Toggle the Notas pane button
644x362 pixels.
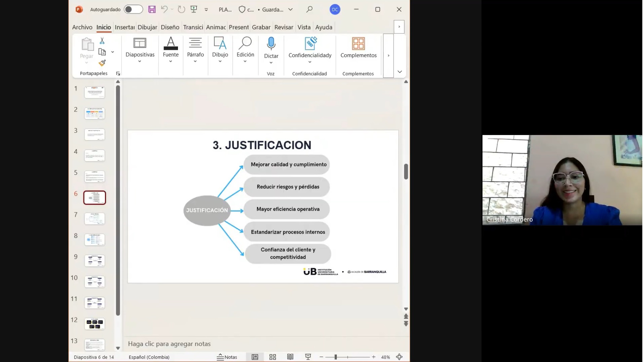[227, 357]
